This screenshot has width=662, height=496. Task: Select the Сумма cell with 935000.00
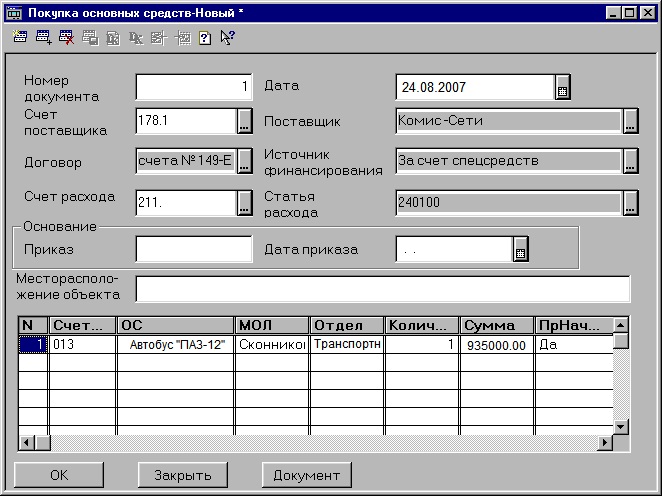(497, 345)
